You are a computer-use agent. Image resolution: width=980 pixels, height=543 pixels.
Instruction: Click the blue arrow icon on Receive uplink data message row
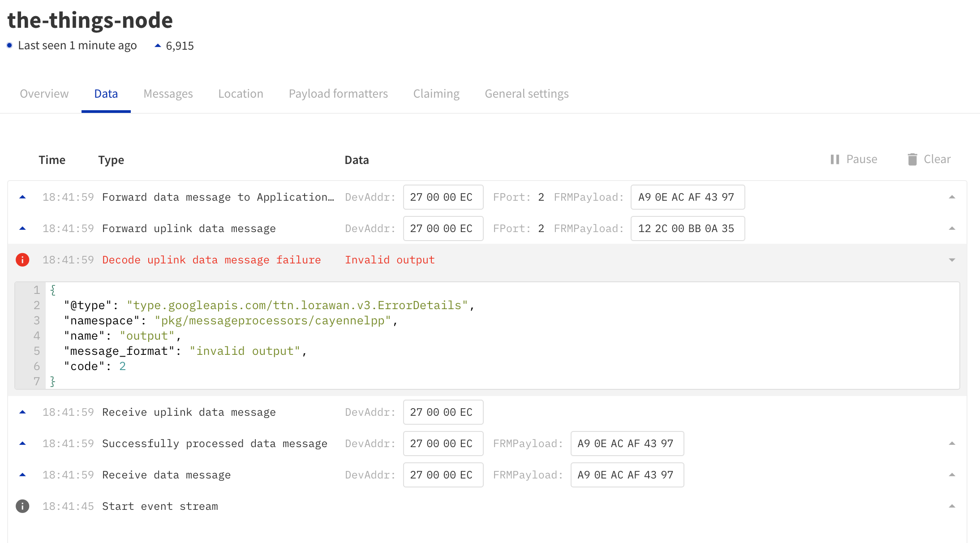(22, 412)
